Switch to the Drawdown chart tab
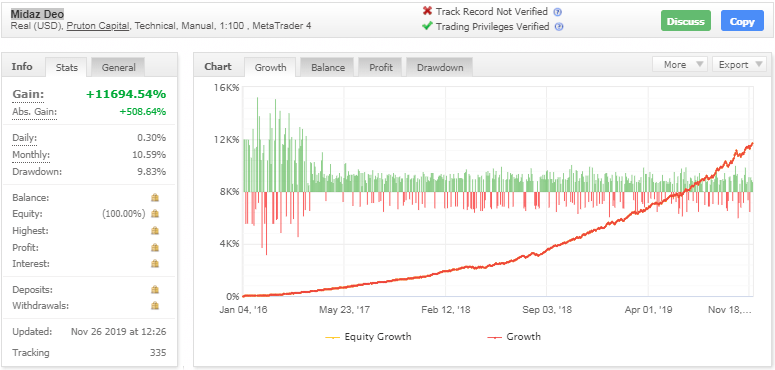Viewport: 775px width, 370px height. pyautogui.click(x=439, y=68)
